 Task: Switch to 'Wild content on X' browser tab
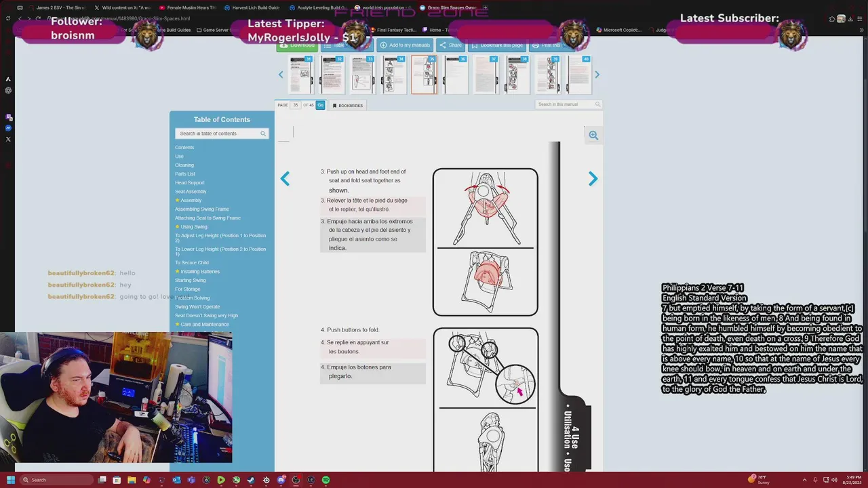click(122, 7)
